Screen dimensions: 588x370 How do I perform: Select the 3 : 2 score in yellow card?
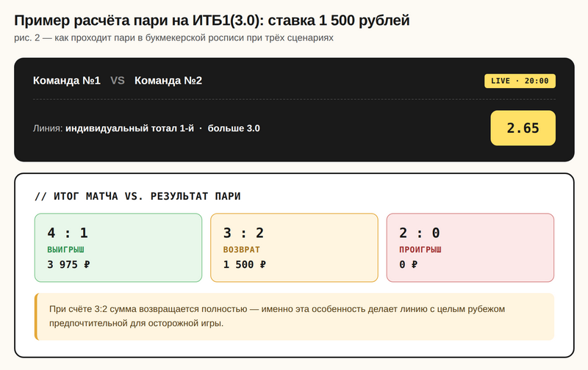243,233
